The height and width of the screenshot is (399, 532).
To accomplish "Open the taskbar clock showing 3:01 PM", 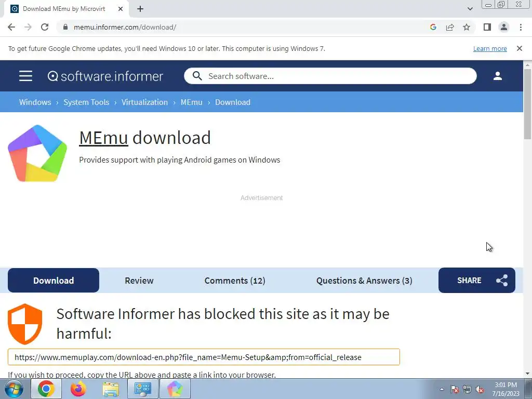I will [x=506, y=389].
